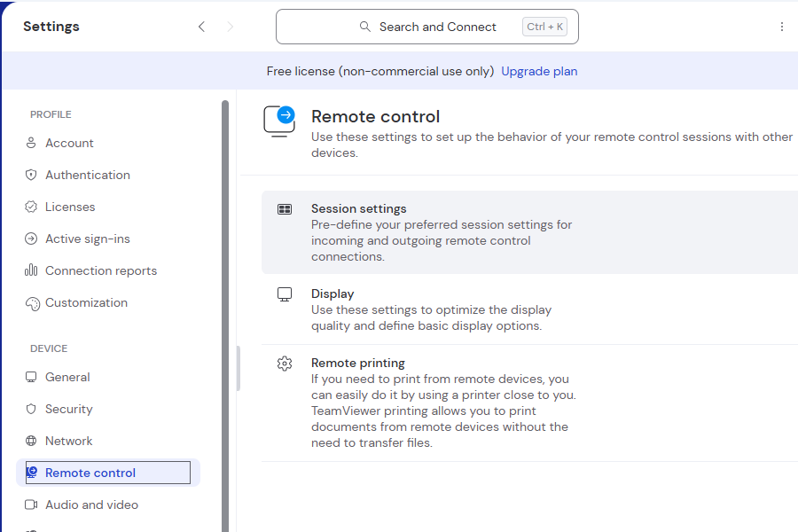Click the Active sign-ins arrow icon

coord(31,239)
